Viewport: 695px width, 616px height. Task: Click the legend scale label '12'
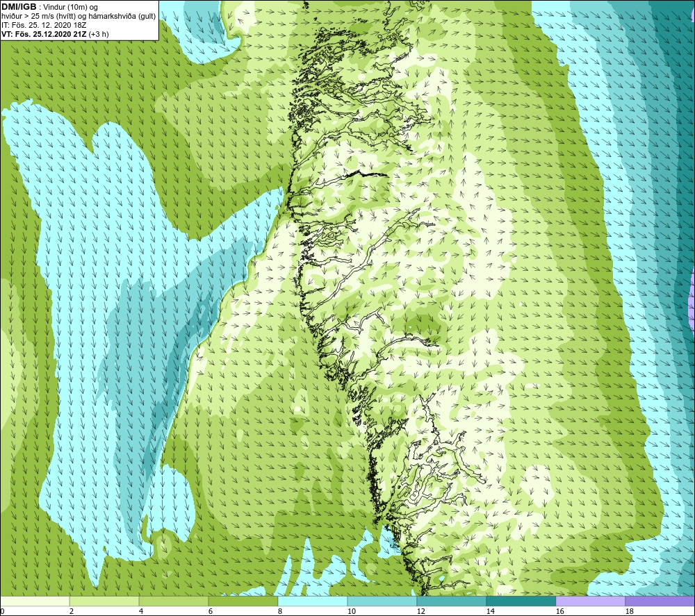click(x=421, y=611)
